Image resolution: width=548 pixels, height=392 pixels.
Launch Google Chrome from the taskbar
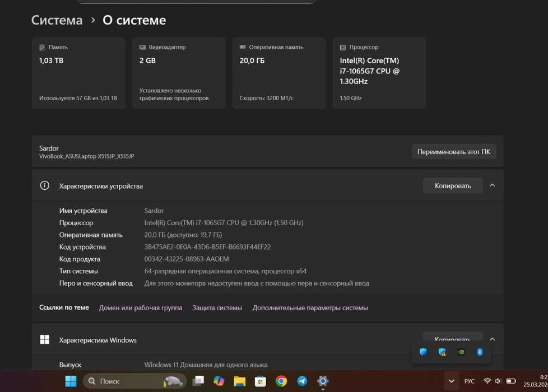pos(281,381)
